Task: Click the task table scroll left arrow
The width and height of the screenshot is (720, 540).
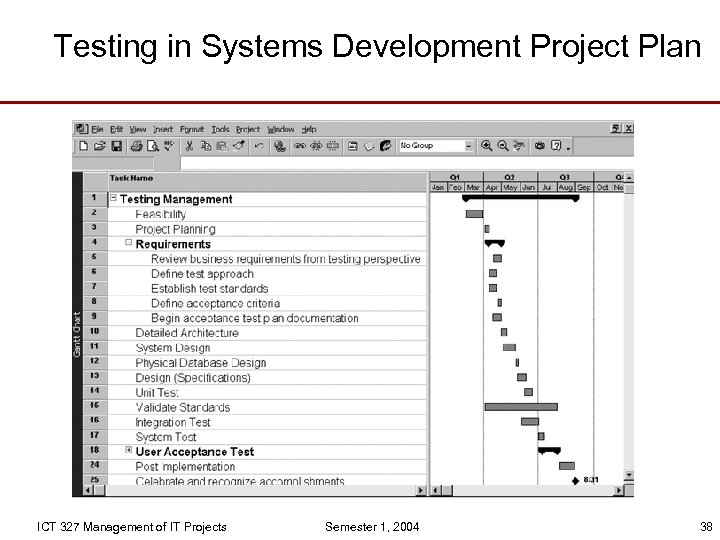Action: coord(88,490)
